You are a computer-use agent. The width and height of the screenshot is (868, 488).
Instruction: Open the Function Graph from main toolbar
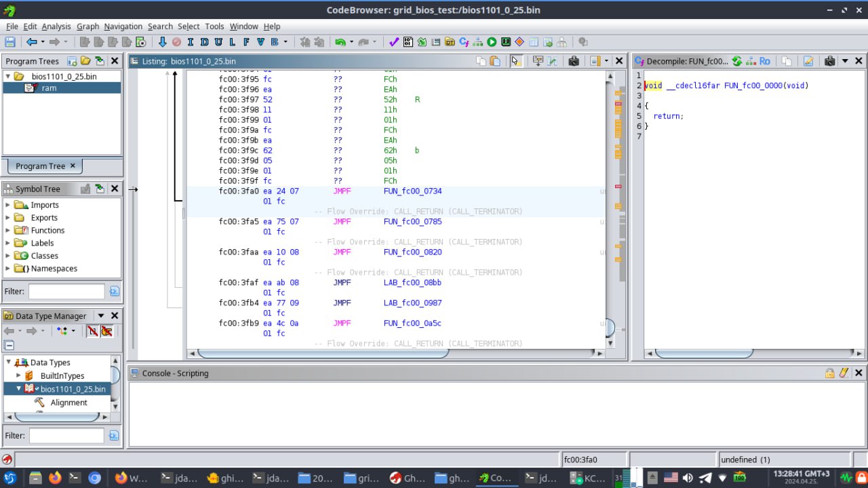pos(479,42)
